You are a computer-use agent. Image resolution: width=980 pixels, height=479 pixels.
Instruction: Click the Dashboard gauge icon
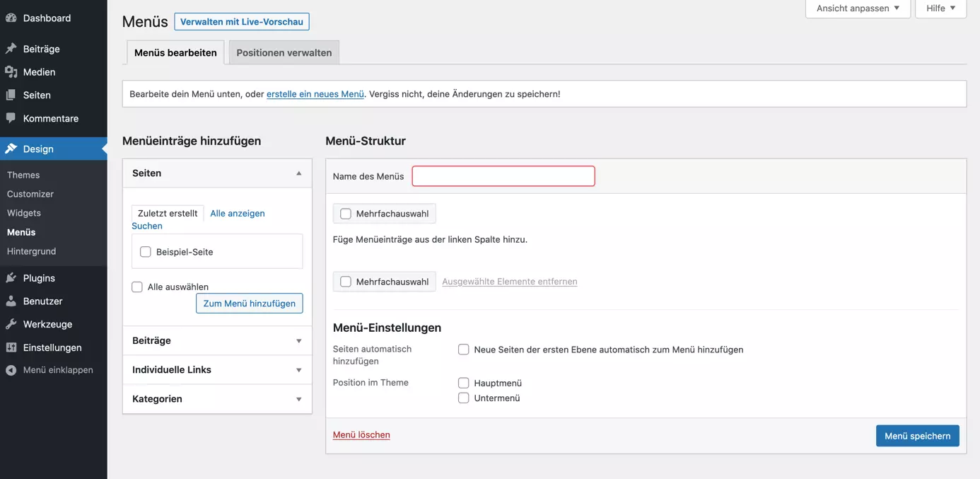click(11, 18)
